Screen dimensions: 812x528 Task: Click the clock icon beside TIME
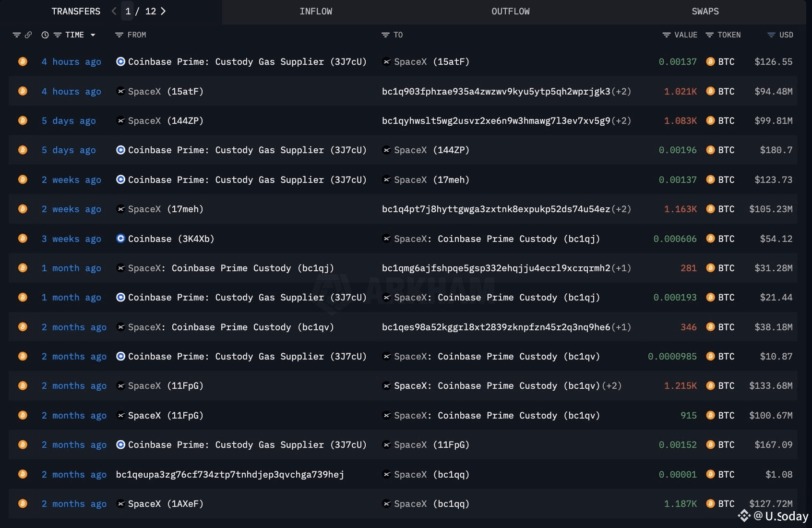click(45, 35)
